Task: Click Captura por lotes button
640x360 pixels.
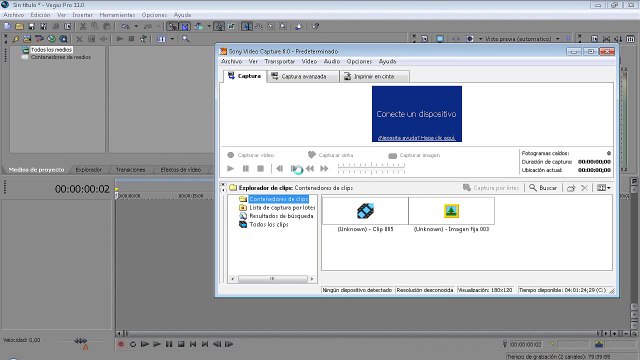Action: coord(491,188)
